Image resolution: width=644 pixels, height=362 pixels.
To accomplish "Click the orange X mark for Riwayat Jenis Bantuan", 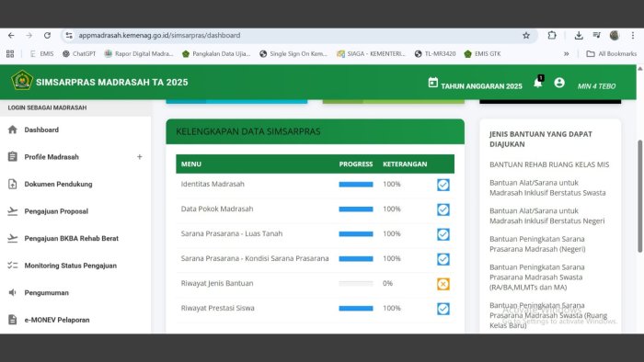I will [x=443, y=284].
